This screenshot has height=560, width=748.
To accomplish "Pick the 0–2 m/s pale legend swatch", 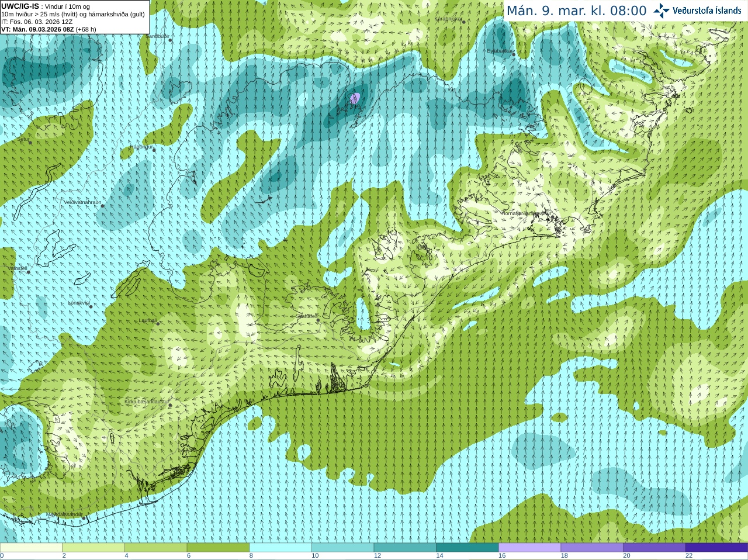I will [31, 548].
